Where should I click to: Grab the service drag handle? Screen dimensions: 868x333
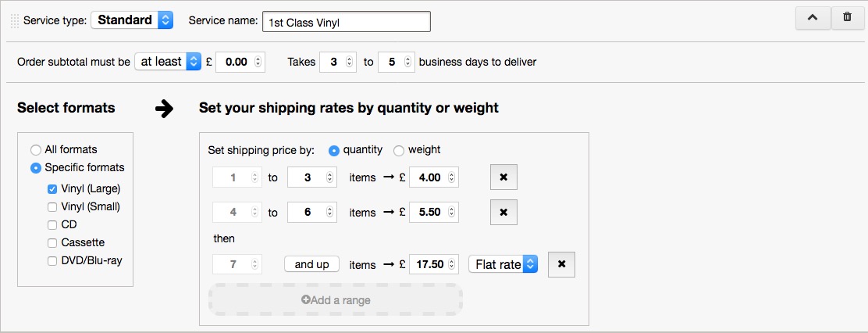click(15, 21)
